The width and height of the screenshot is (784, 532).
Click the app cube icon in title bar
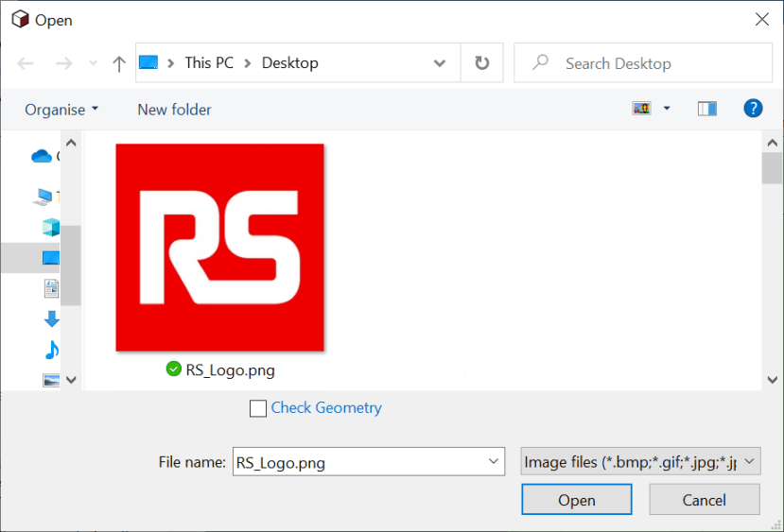coord(21,20)
